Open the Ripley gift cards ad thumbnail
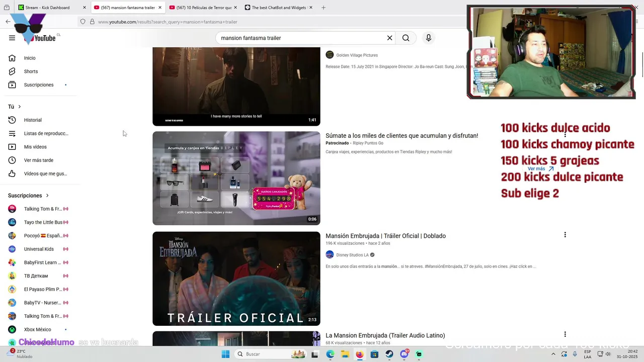The height and width of the screenshot is (362, 644). (x=236, y=178)
